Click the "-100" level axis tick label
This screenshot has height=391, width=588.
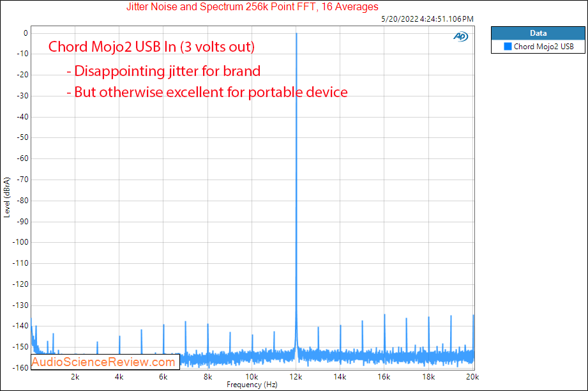pyautogui.click(x=20, y=242)
